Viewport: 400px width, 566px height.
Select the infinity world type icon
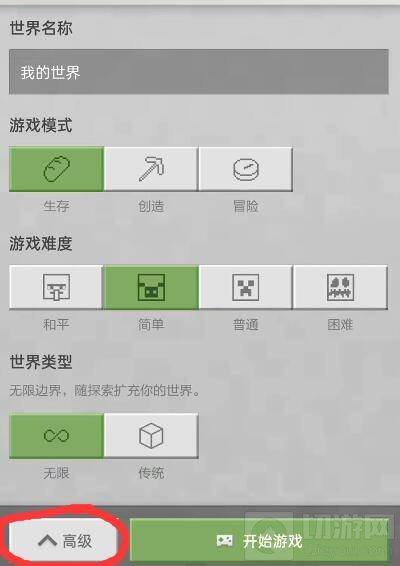click(x=56, y=435)
